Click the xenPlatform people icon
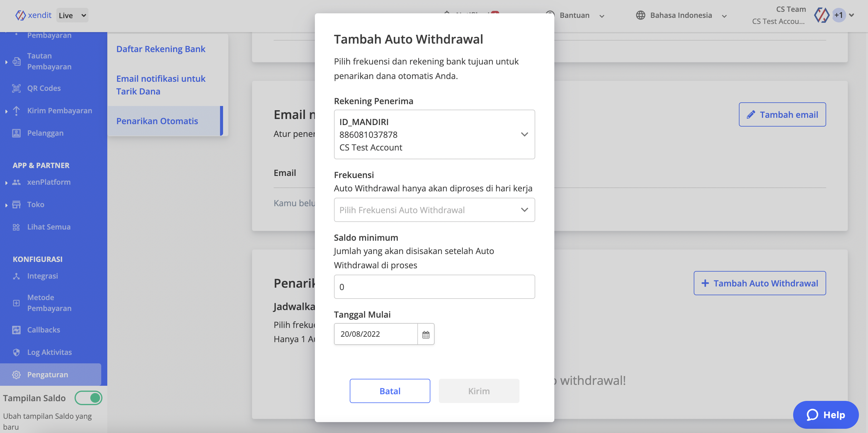The height and width of the screenshot is (433, 868). coord(16,182)
